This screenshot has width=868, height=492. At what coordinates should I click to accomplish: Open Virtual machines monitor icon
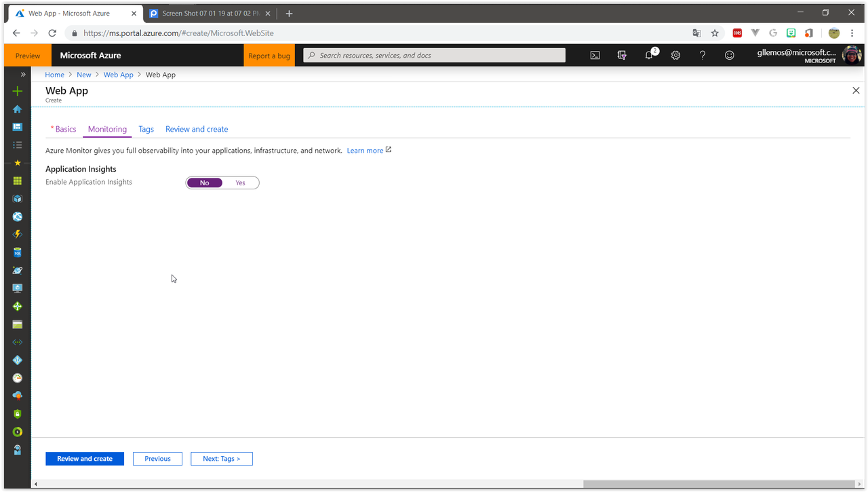(18, 288)
